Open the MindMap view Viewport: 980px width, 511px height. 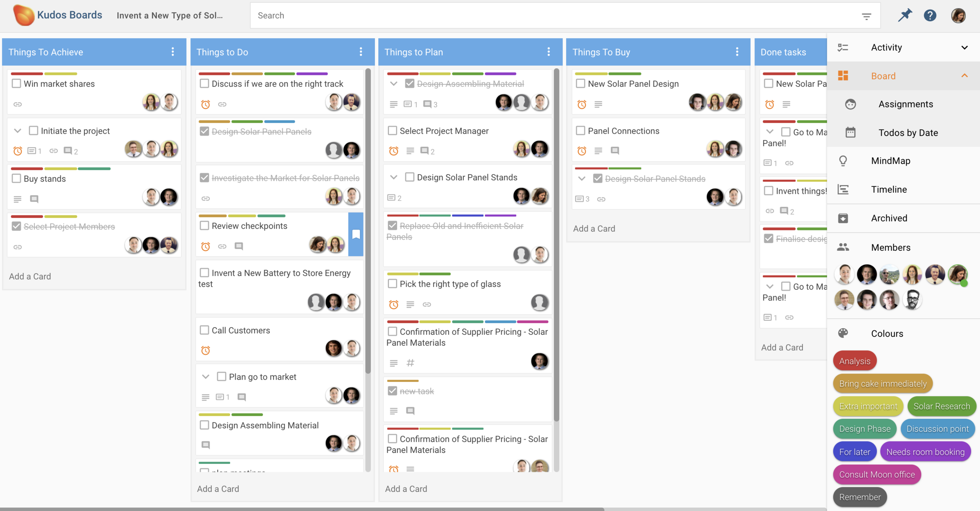pos(891,160)
